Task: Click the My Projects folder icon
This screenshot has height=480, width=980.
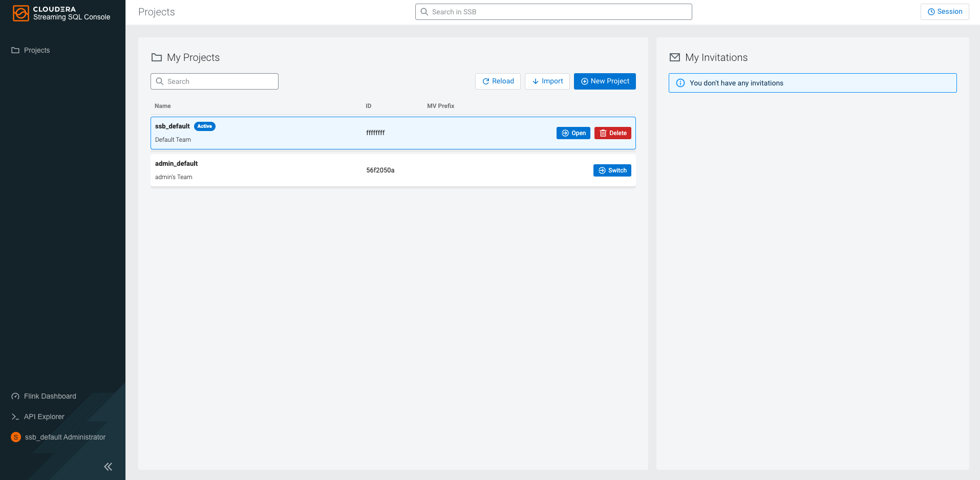Action: click(157, 57)
